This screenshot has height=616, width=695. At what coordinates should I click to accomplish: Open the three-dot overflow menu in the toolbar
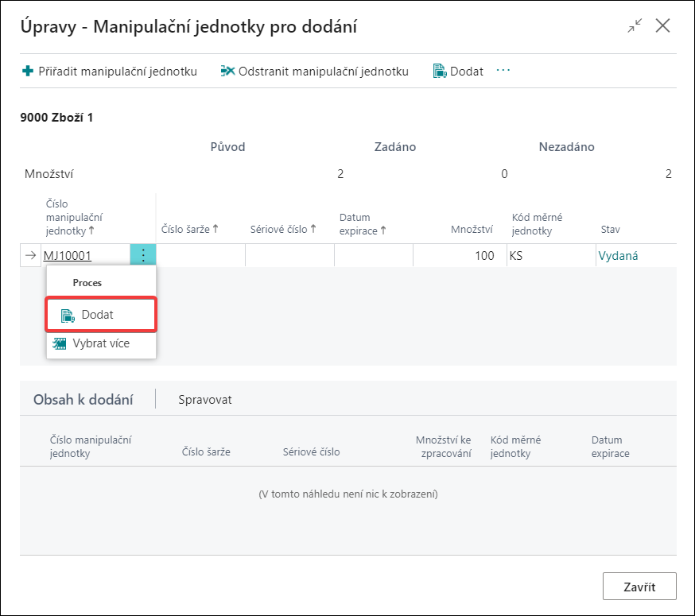click(503, 70)
